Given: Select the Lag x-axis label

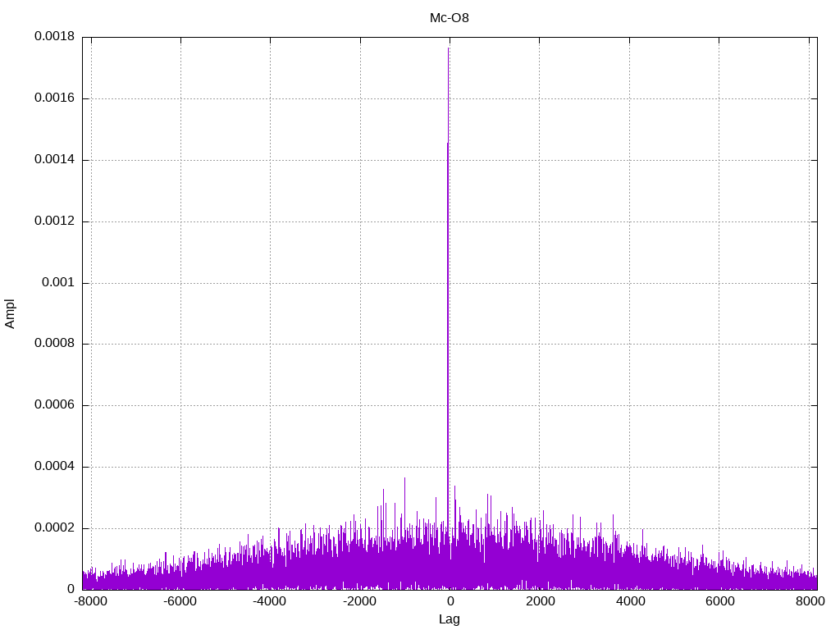Looking at the screenshot, I should [450, 619].
